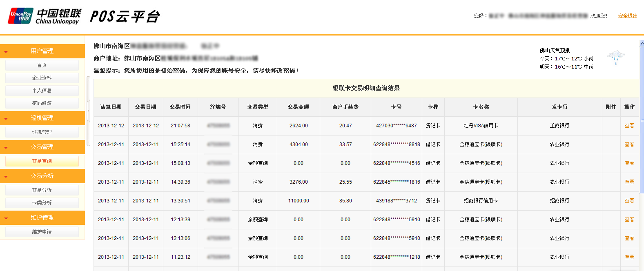Click the 操作 column header
Viewport: 644px width, 271px height.
pos(629,107)
